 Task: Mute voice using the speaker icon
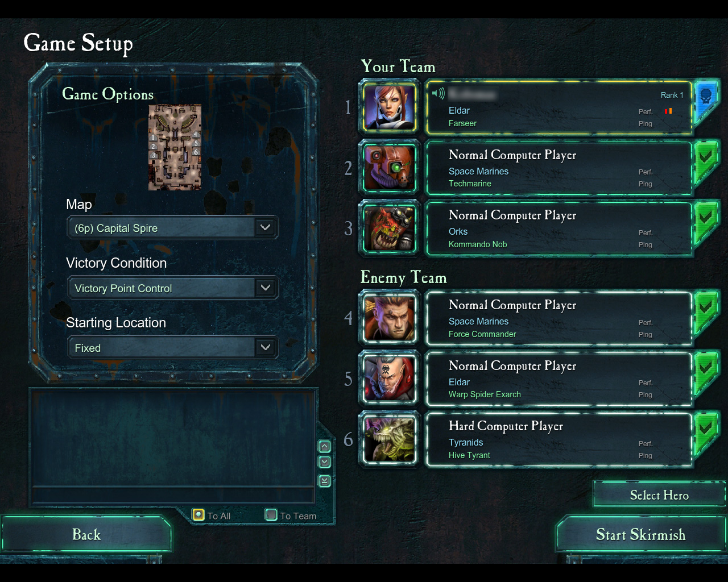(438, 94)
